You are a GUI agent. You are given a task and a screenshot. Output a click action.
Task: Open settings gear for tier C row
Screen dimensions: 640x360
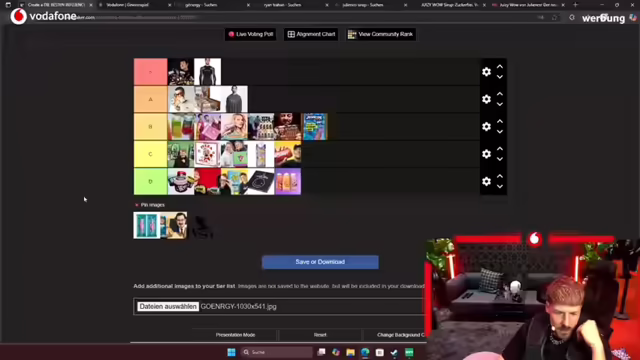(486, 154)
